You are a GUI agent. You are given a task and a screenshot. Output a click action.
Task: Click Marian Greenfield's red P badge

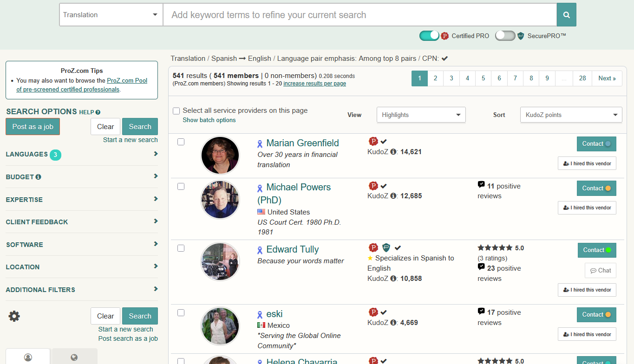coord(373,142)
